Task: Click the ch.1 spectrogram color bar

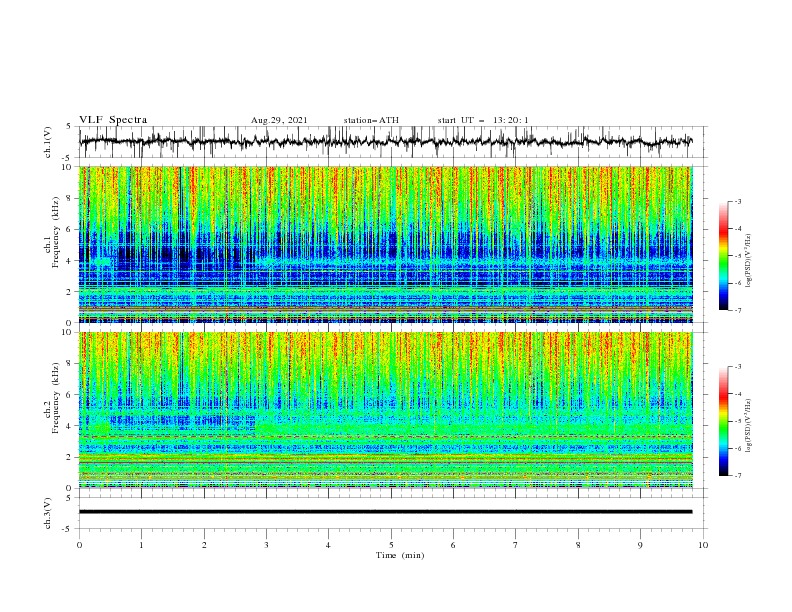Action: coord(723,256)
